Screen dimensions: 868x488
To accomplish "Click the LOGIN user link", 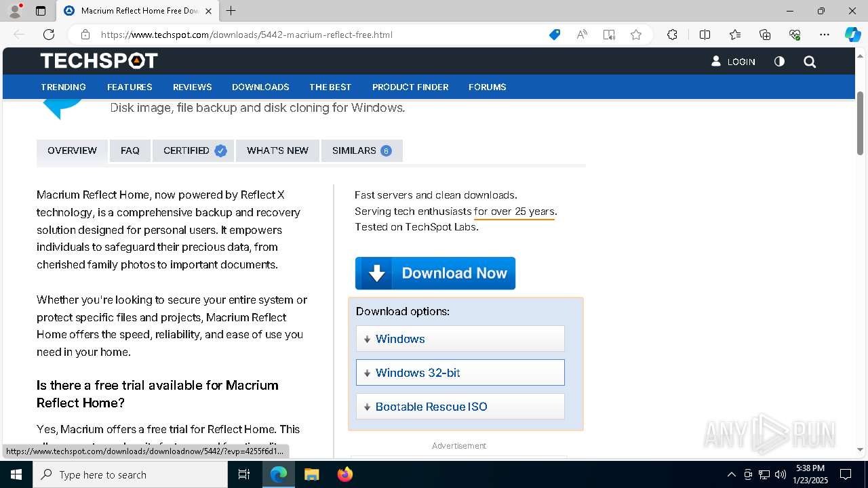I will (x=733, y=62).
